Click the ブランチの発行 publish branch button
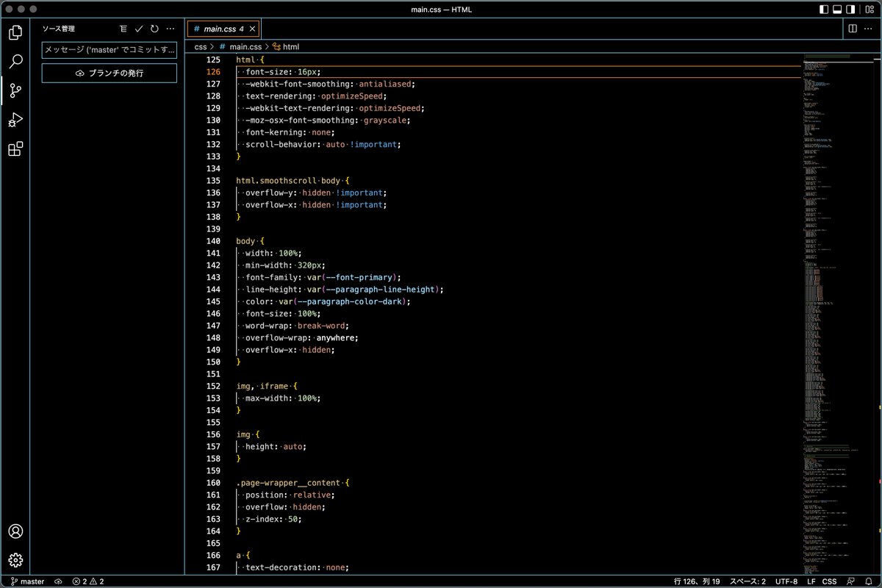Screen dimensions: 882x588 click(x=110, y=73)
